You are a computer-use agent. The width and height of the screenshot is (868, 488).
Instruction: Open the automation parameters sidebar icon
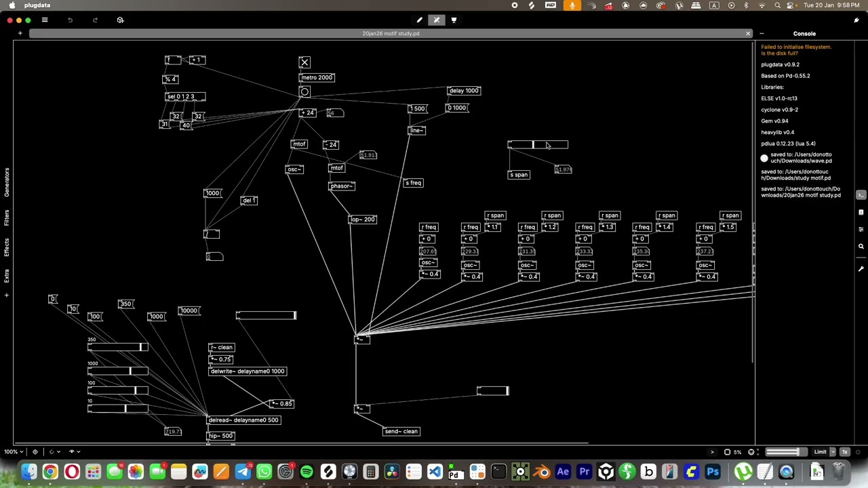(x=861, y=229)
